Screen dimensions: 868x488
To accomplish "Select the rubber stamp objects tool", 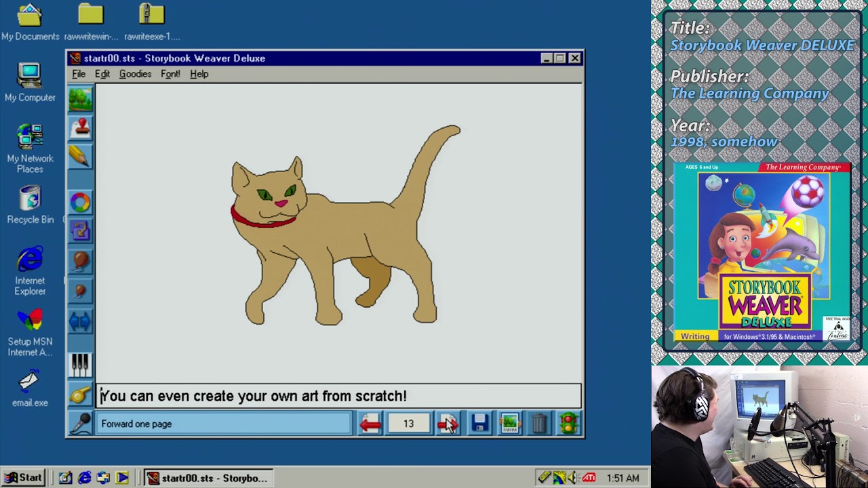I will pyautogui.click(x=80, y=127).
